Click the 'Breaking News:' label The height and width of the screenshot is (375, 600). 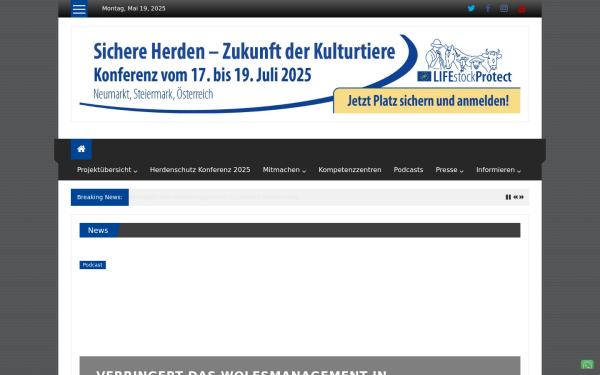(x=99, y=197)
